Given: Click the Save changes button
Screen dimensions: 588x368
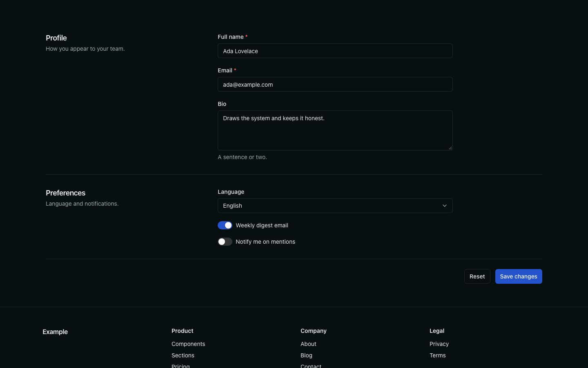Looking at the screenshot, I should click(x=519, y=276).
